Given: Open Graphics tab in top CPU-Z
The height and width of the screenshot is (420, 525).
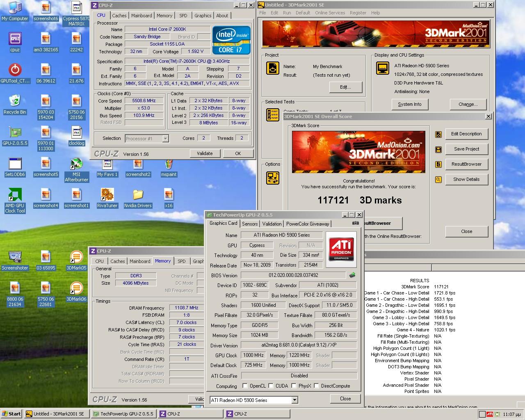Looking at the screenshot, I should [x=203, y=16].
